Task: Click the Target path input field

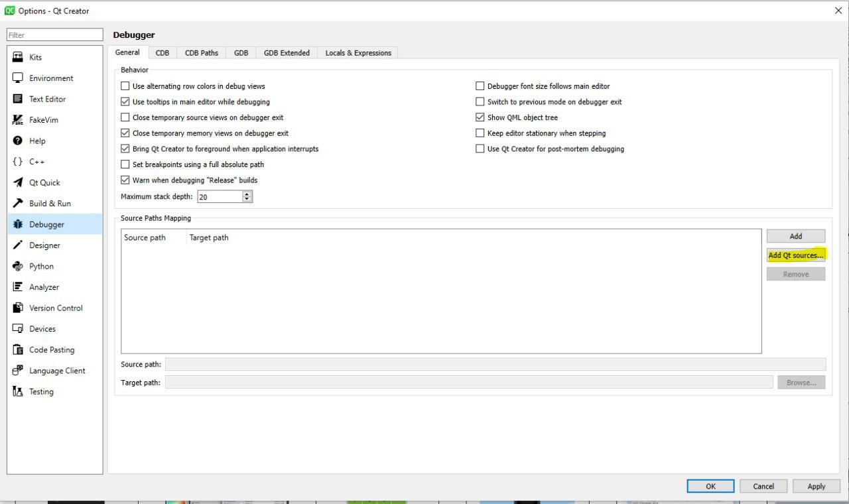Action: pos(469,383)
